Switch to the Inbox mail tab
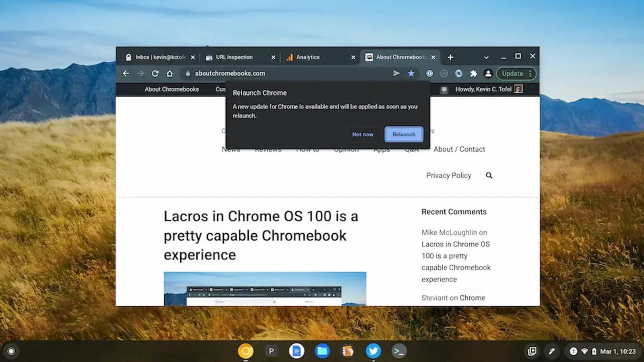Viewport: 644px width, 362px height. pos(160,57)
